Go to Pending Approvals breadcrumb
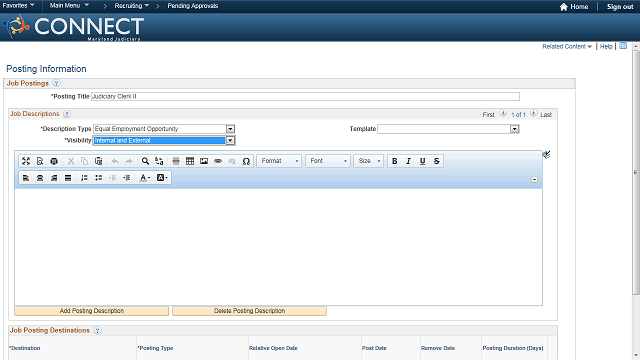 (193, 6)
